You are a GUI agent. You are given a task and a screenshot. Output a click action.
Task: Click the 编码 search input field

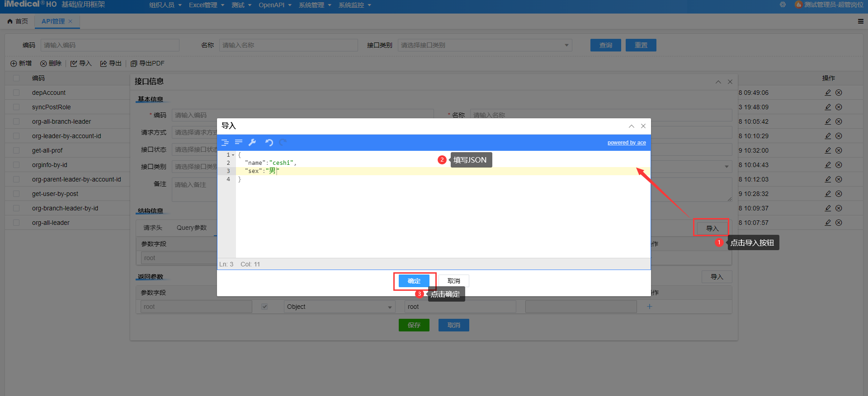coord(110,45)
